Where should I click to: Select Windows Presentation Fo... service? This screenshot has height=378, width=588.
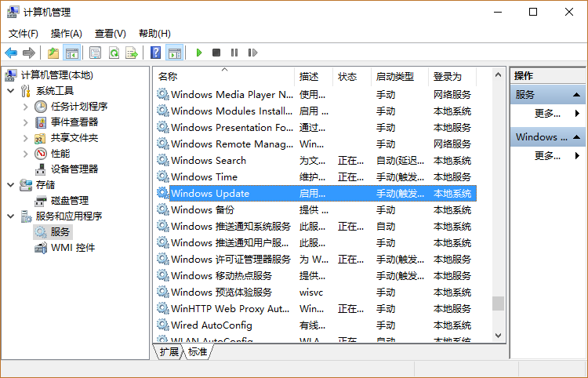point(316,128)
